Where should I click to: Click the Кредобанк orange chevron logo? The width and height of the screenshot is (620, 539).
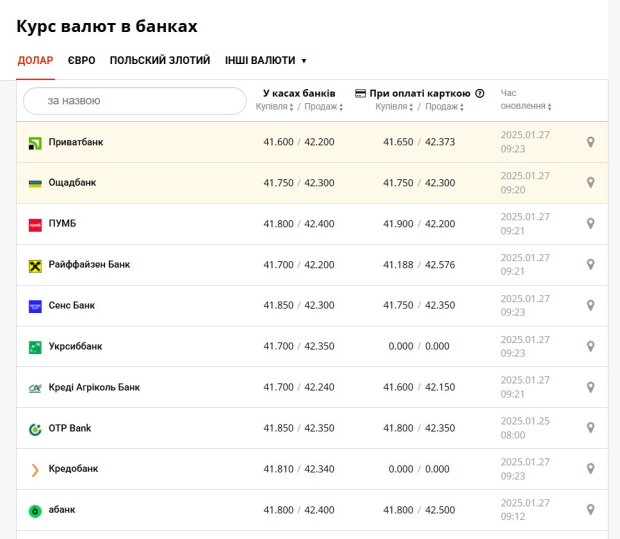point(35,470)
